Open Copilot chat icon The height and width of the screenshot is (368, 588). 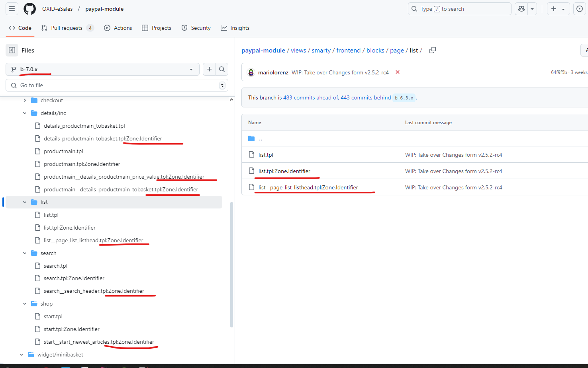click(x=521, y=9)
